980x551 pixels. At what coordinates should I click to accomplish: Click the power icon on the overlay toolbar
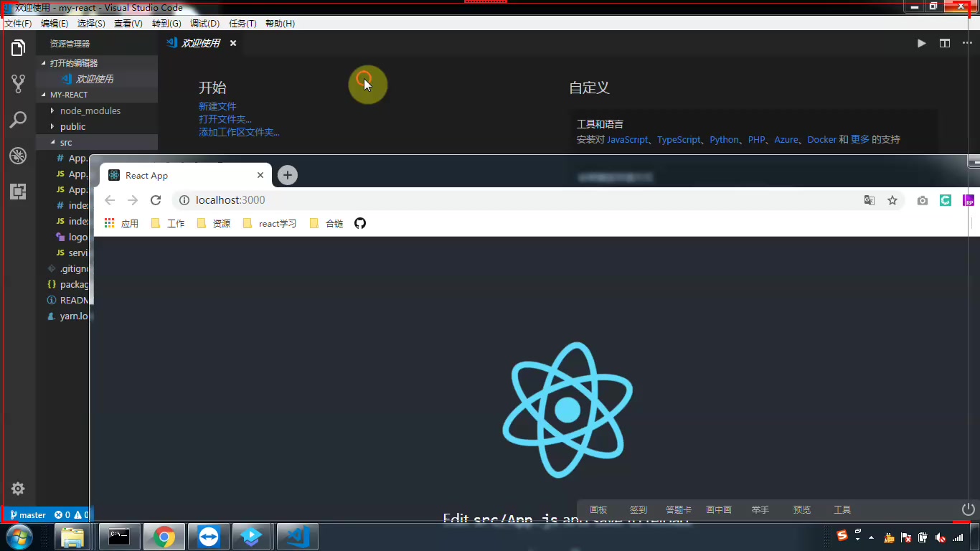tap(969, 509)
